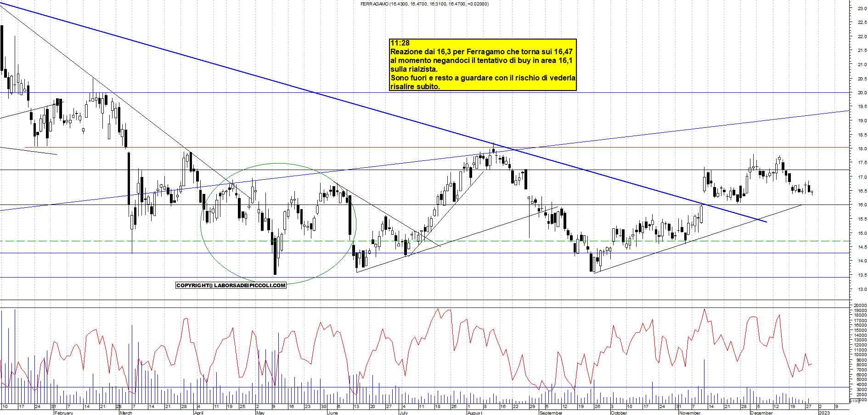
Task: Click the December month label
Action: [761, 413]
